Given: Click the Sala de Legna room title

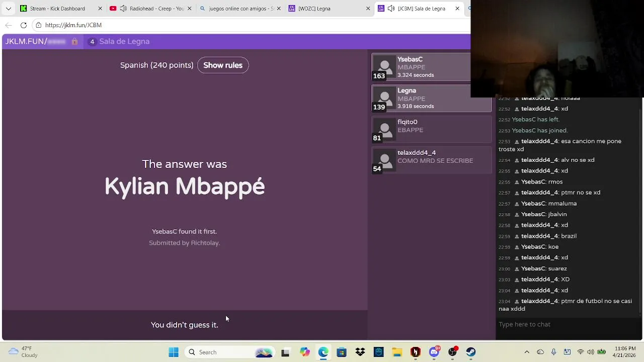Looking at the screenshot, I should point(124,41).
